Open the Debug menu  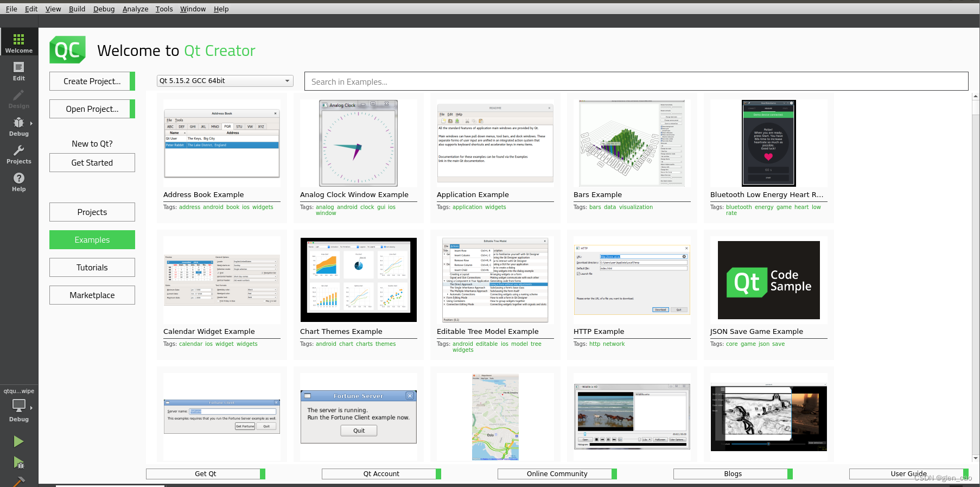pos(104,9)
